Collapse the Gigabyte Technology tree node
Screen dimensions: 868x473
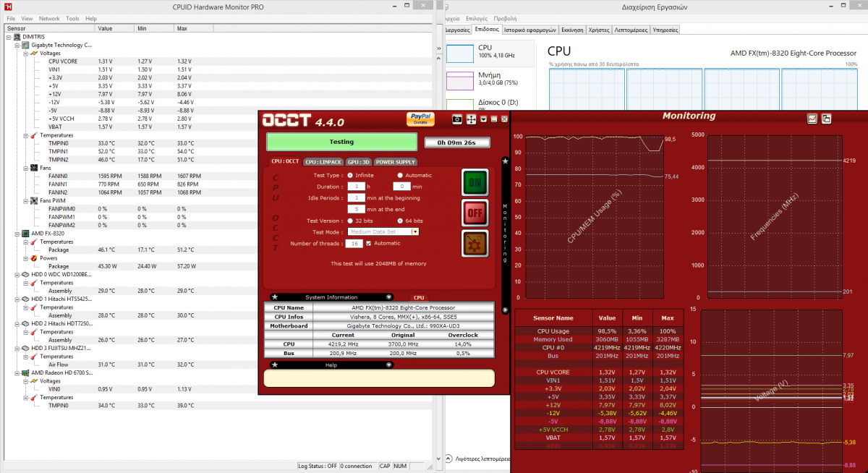pos(17,45)
